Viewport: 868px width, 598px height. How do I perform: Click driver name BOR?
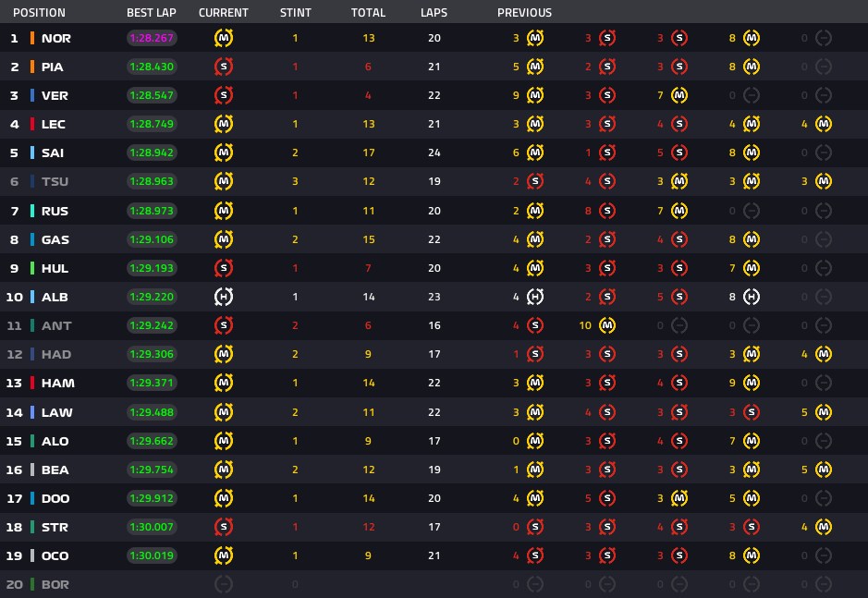[x=55, y=584]
